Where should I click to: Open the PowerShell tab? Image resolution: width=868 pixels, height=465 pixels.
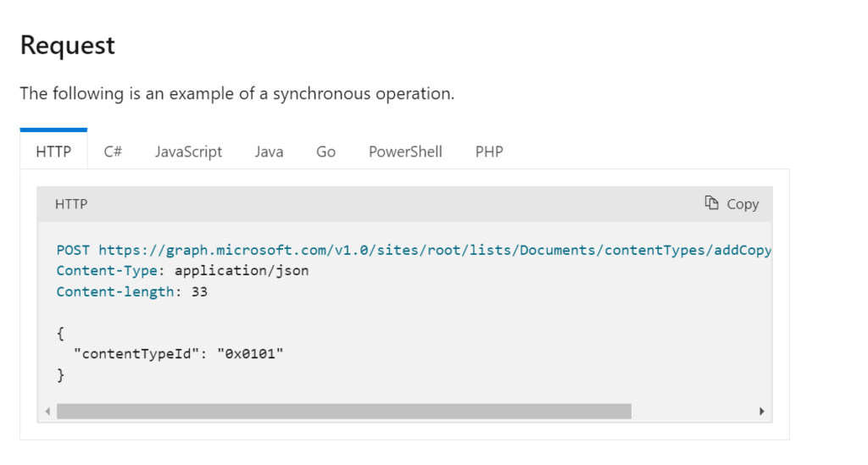pos(405,152)
